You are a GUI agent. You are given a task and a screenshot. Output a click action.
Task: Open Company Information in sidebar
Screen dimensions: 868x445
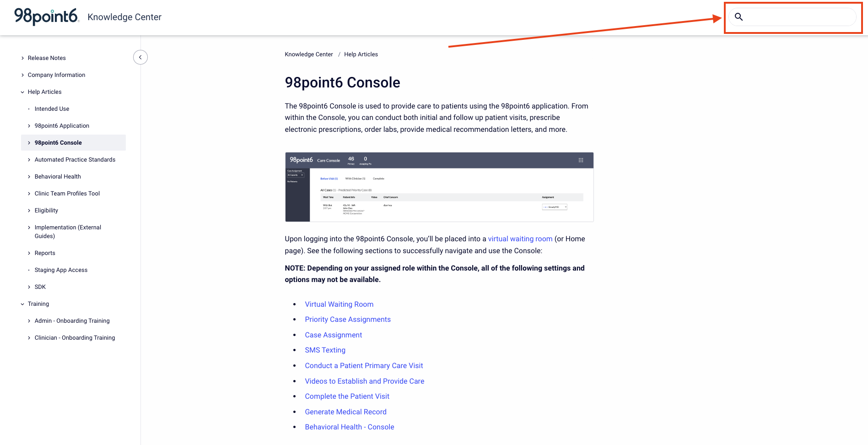(56, 75)
